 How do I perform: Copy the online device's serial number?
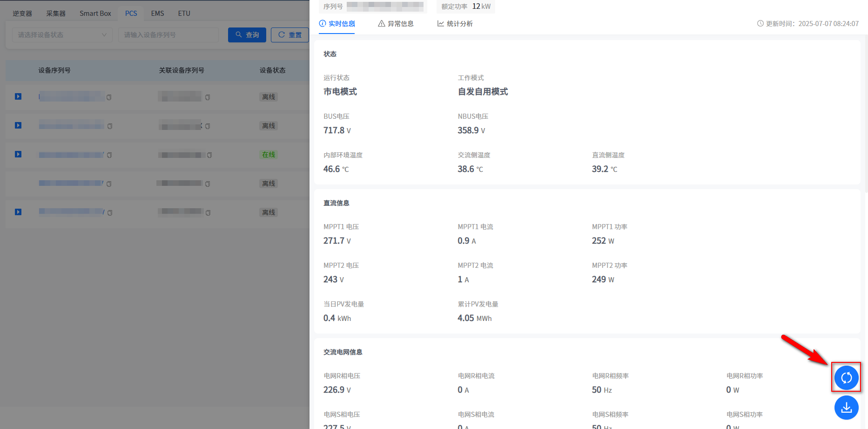click(x=109, y=155)
